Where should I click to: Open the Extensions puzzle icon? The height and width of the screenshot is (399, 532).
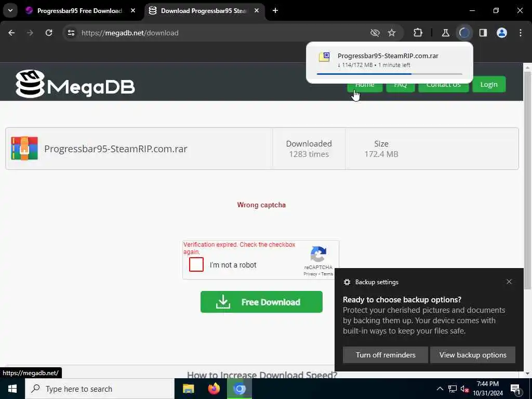418,33
